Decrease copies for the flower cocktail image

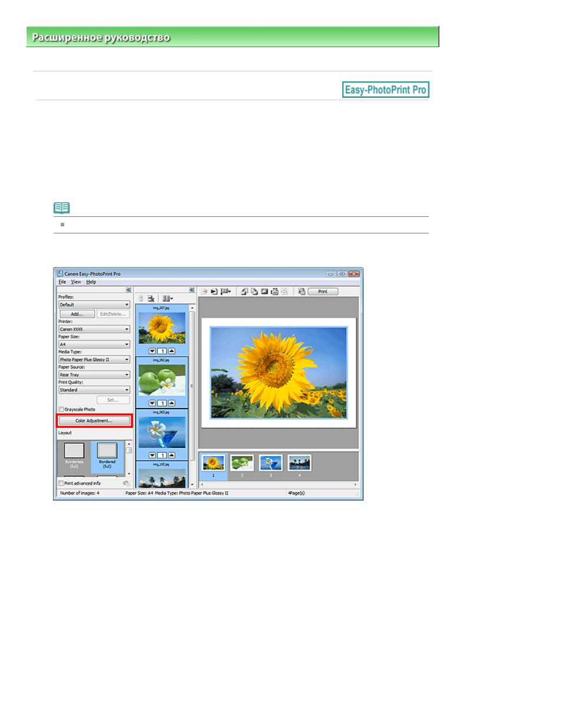tap(152, 455)
